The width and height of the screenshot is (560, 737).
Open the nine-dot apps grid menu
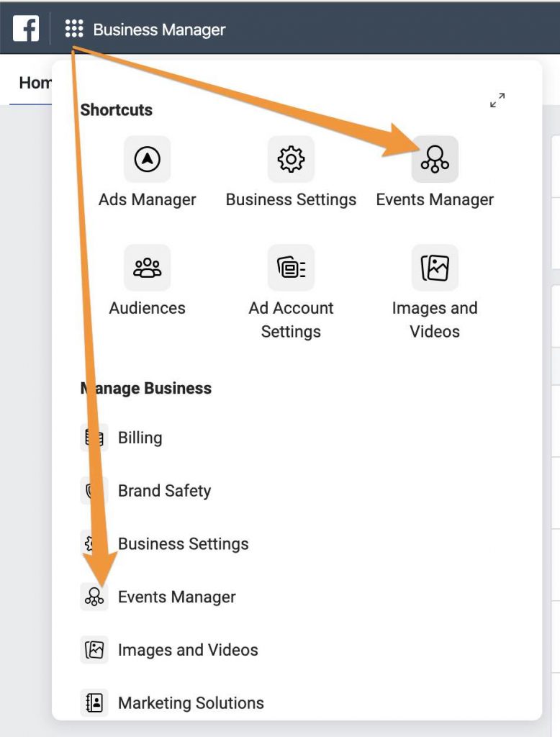pyautogui.click(x=74, y=29)
